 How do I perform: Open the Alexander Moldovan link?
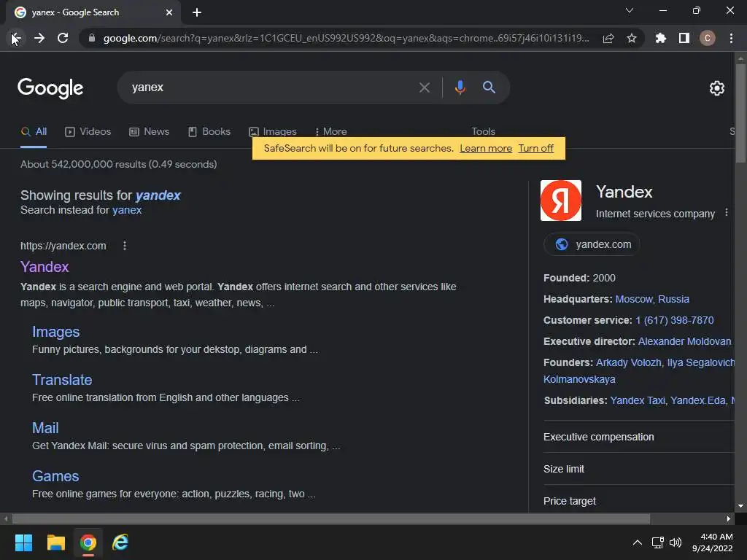(x=684, y=341)
